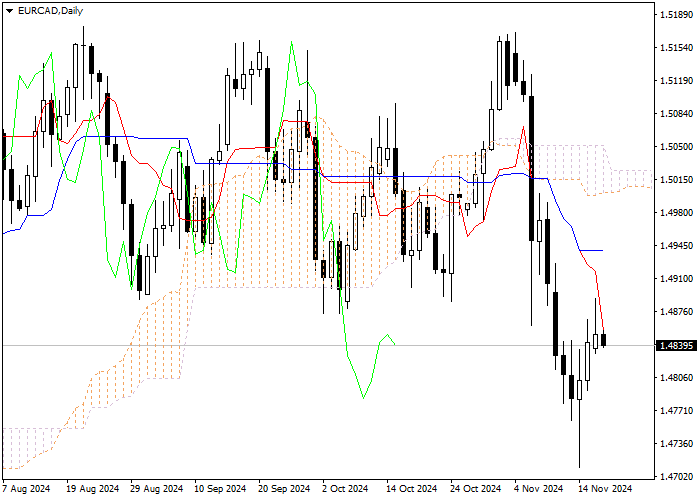Select price level 1.51890 on scale
700x500 pixels.
click(677, 15)
